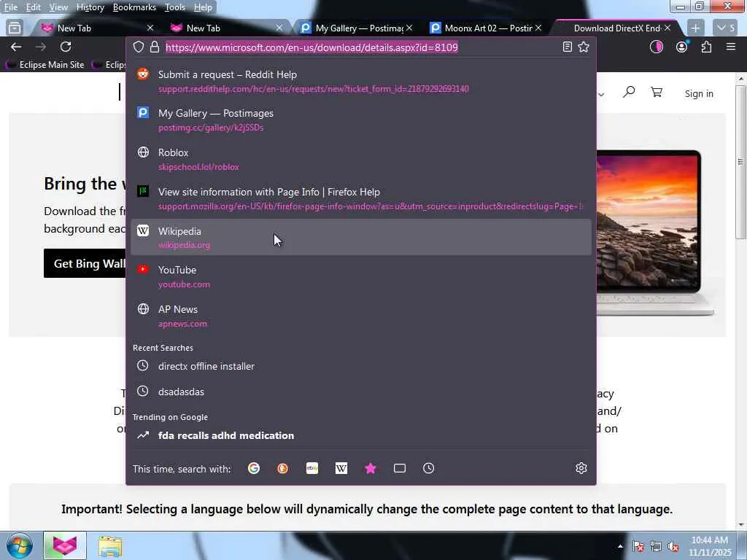Open the network tray icon
This screenshot has width=747, height=560.
pos(656,546)
